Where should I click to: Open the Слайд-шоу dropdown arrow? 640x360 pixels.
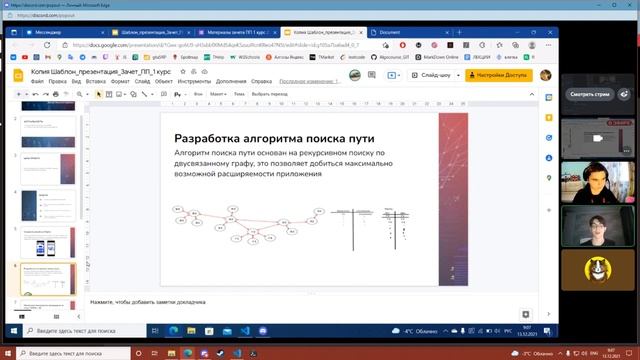[458, 76]
